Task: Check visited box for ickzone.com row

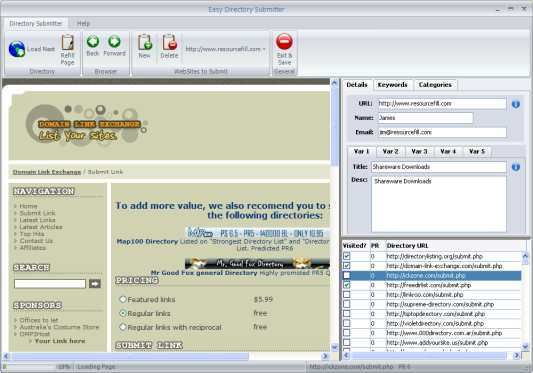Action: (346, 275)
